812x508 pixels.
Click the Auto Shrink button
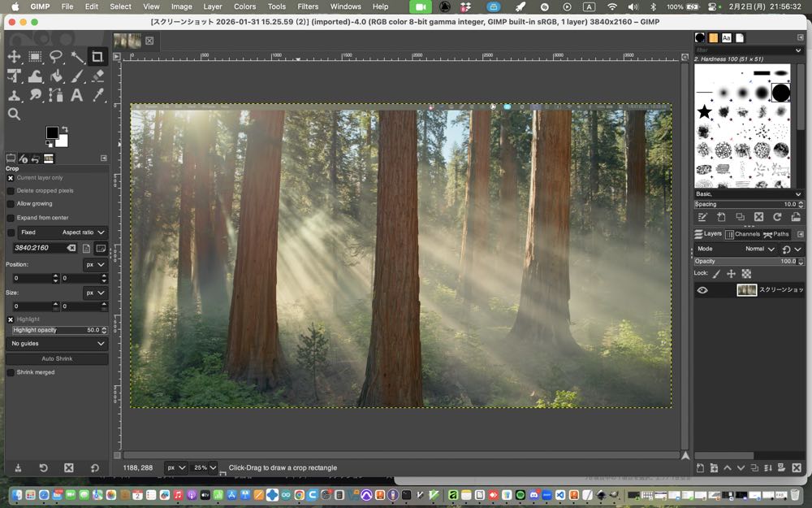click(x=57, y=358)
